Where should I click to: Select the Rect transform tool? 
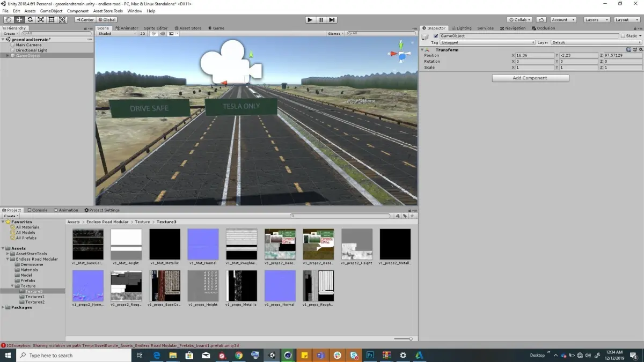52,20
